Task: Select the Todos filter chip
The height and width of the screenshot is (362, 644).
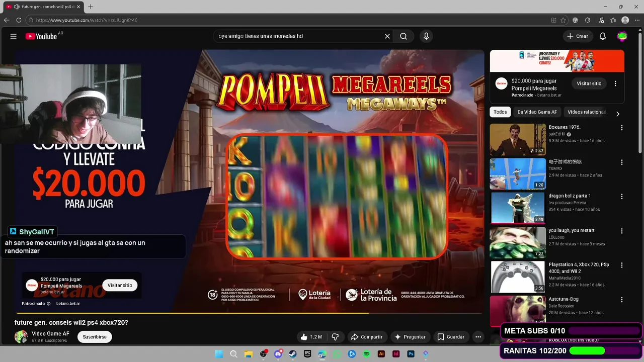Action: [x=500, y=112]
